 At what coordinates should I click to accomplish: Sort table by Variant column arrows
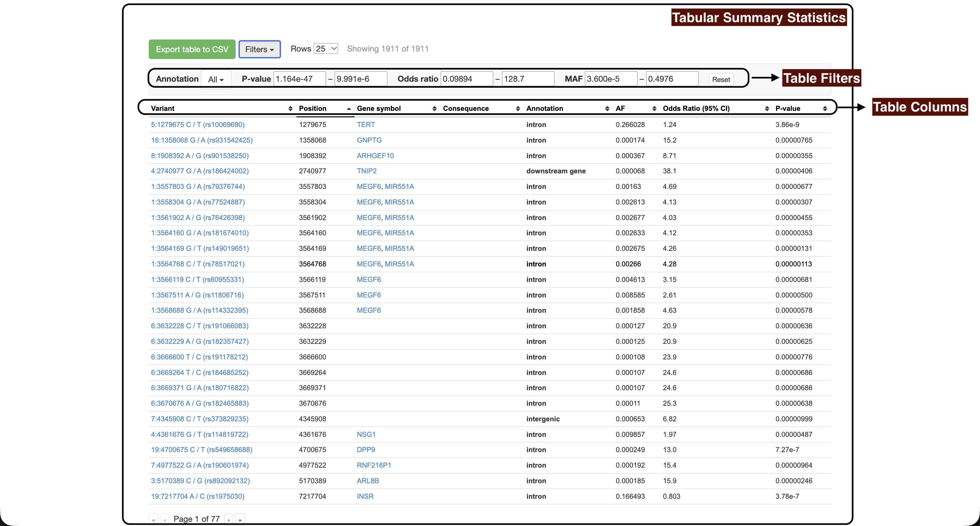(x=290, y=108)
